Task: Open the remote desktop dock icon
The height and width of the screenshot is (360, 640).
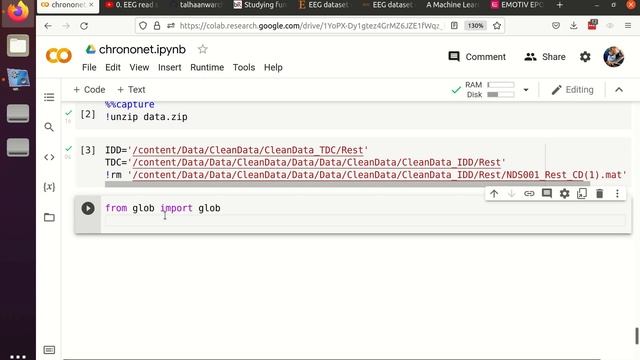Action: 18,79
